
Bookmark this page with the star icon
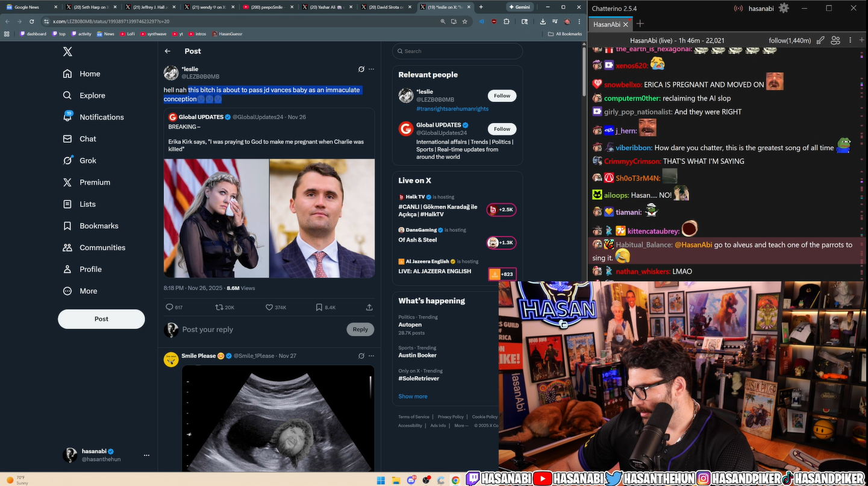coord(464,21)
